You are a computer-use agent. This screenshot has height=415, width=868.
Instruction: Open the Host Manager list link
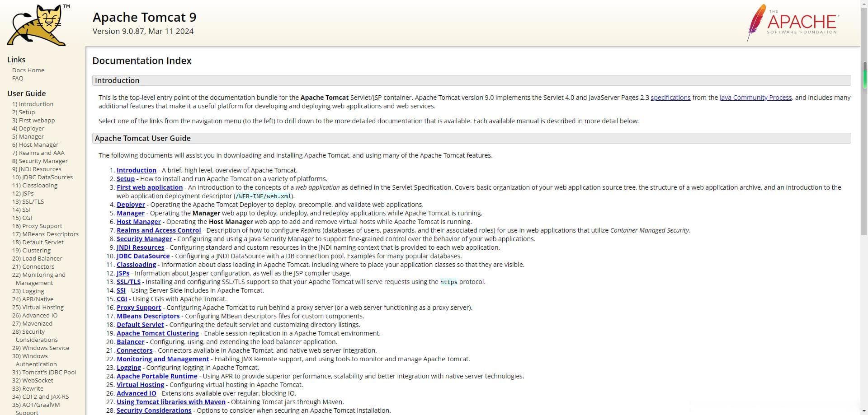(139, 222)
